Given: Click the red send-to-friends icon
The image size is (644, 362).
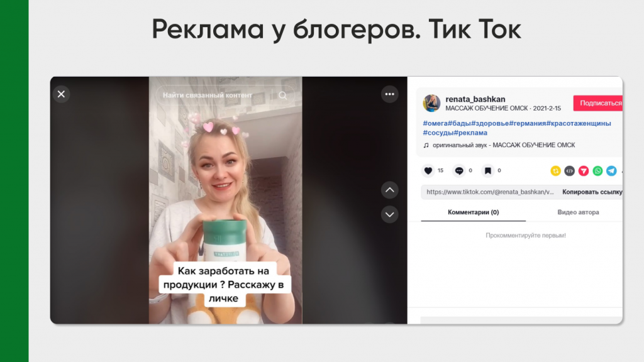Looking at the screenshot, I should (584, 170).
